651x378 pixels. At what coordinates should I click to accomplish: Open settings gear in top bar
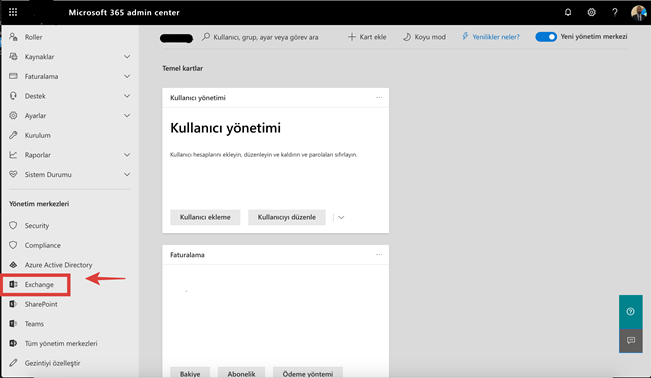pos(591,12)
